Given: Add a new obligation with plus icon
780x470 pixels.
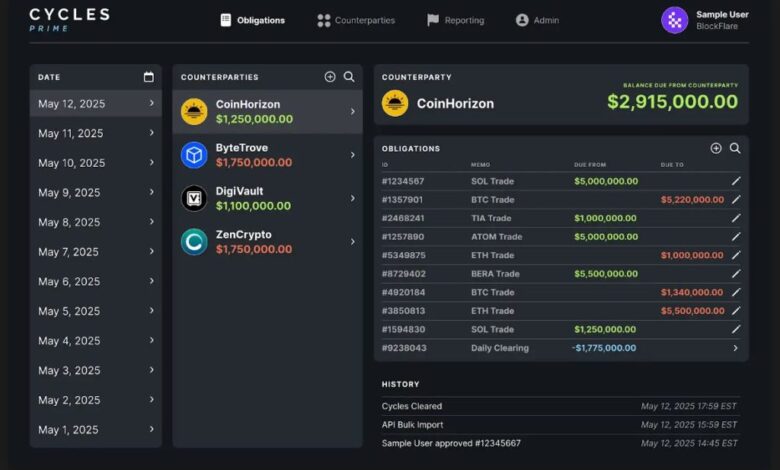Looking at the screenshot, I should tap(716, 148).
